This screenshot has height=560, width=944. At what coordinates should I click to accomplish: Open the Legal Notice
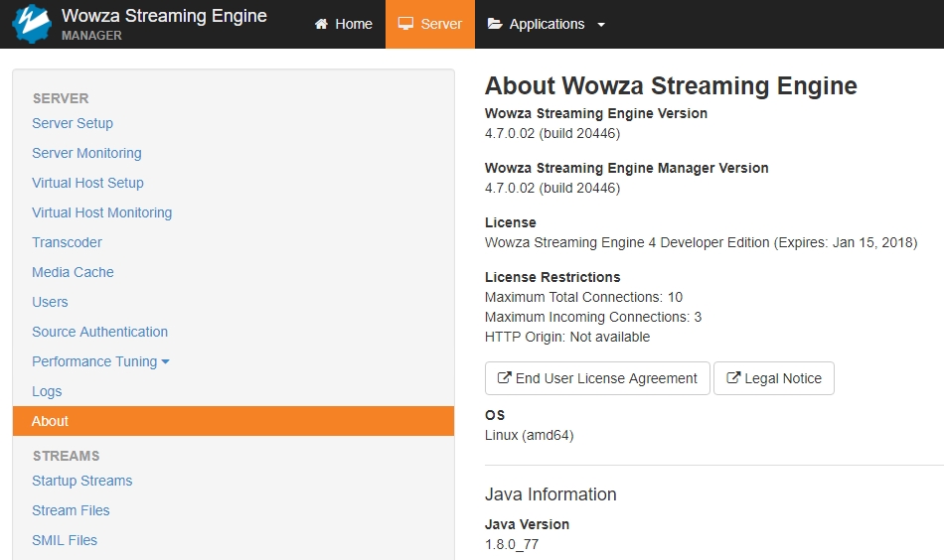(x=774, y=378)
